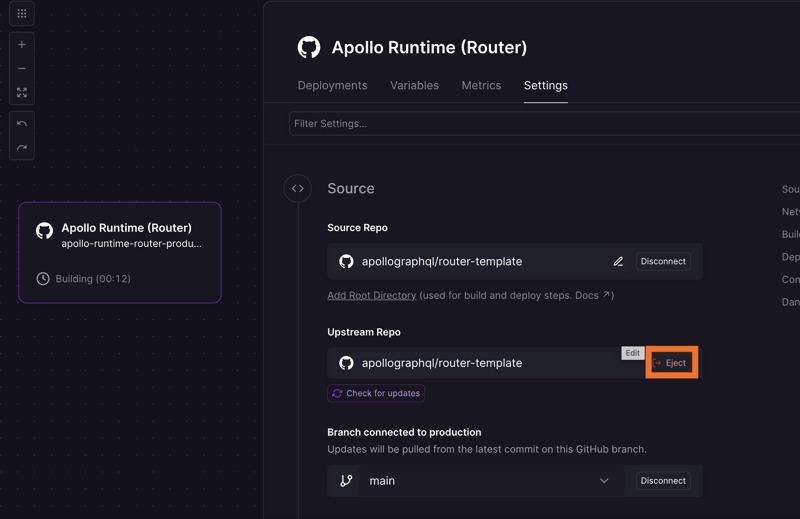Click the redo arrow icon
Image resolution: width=800 pixels, height=519 pixels.
(x=22, y=148)
